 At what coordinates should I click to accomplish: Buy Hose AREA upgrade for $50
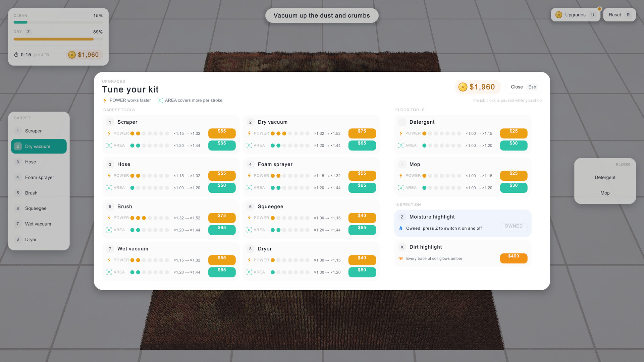(222, 187)
